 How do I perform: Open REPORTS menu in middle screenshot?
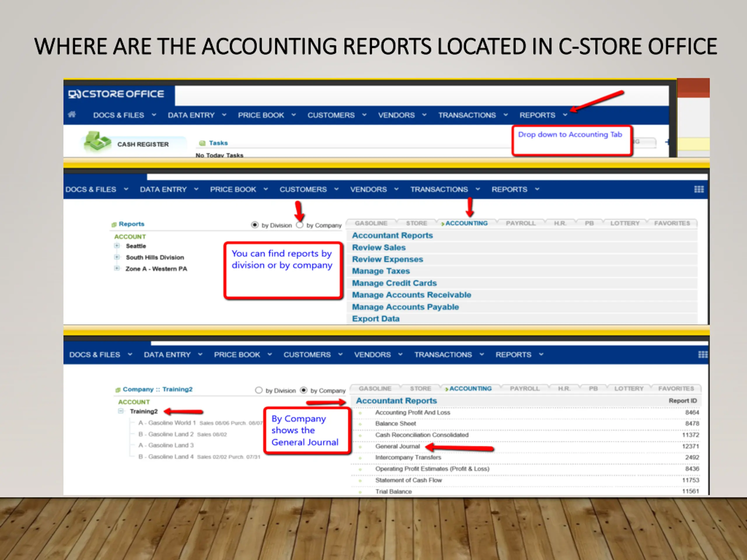click(x=509, y=189)
